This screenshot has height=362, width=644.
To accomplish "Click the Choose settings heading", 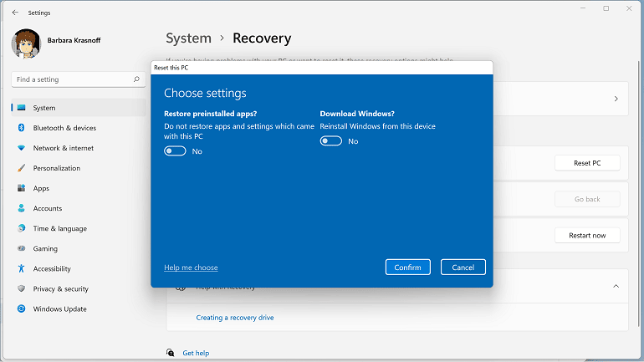I will (x=206, y=93).
